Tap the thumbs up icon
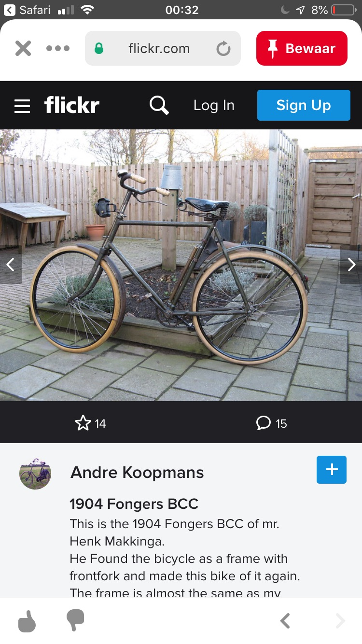Screen dimensions: 362x644 [28, 621]
